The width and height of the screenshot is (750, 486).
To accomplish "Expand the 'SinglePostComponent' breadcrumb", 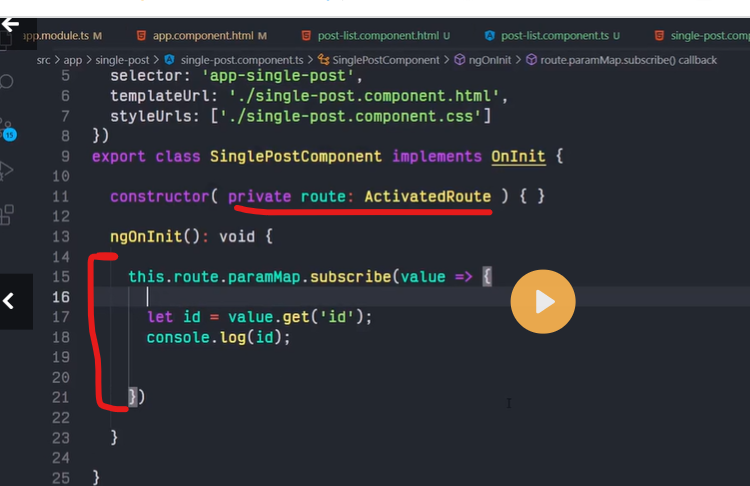I will [393, 60].
